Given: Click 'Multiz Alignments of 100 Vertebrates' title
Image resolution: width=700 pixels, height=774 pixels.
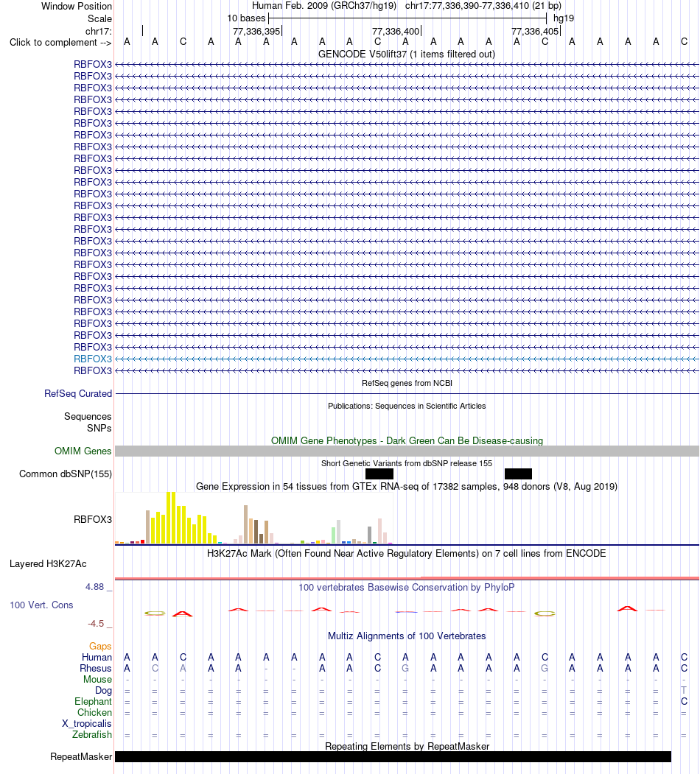Looking at the screenshot, I should [407, 636].
